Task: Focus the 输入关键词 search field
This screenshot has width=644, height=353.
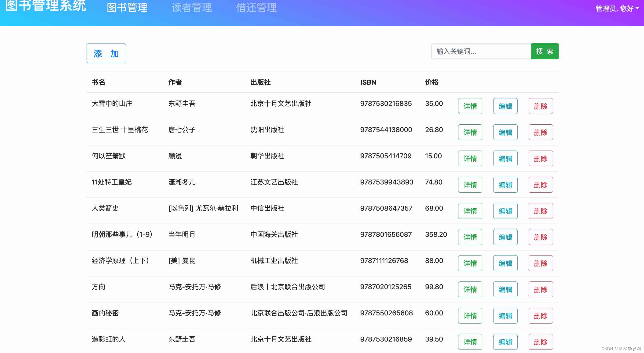Action: pyautogui.click(x=481, y=51)
